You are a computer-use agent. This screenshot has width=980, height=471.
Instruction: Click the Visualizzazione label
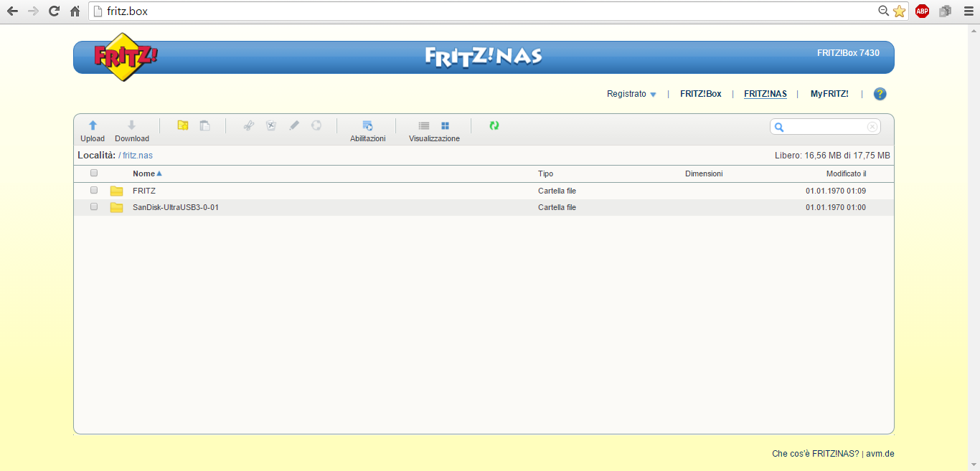tap(434, 138)
